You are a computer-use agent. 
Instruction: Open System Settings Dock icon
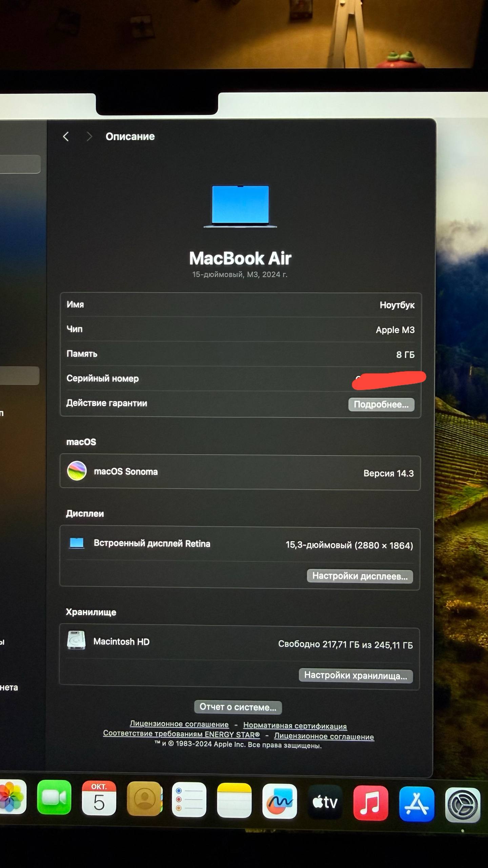(463, 805)
